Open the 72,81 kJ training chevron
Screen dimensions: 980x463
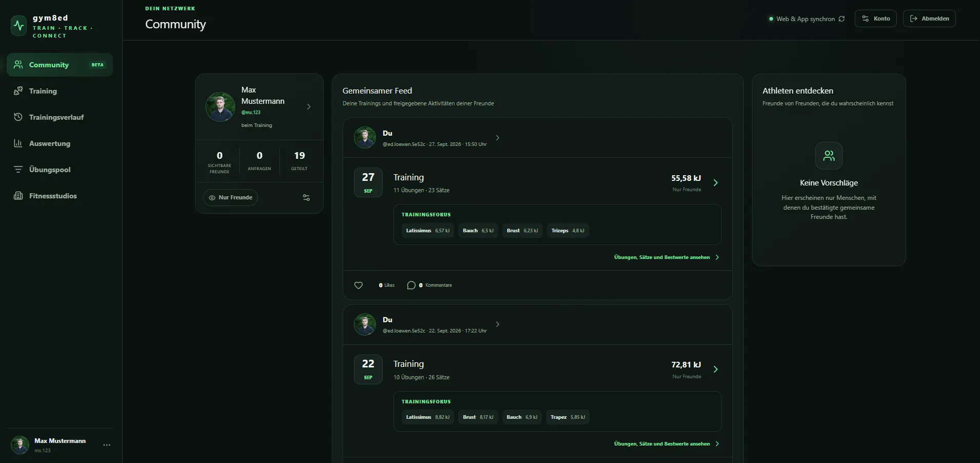(715, 369)
